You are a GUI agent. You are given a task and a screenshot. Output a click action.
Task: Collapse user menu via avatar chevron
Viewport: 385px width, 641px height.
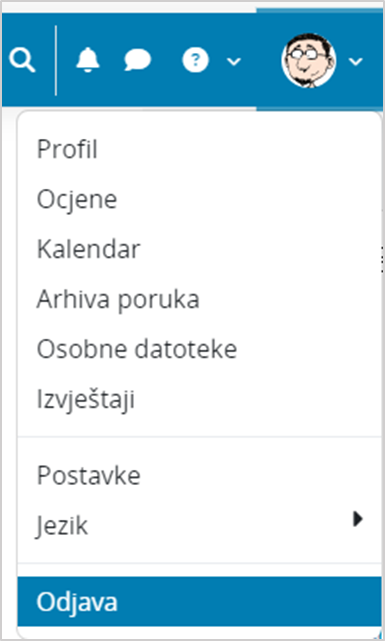(x=356, y=61)
